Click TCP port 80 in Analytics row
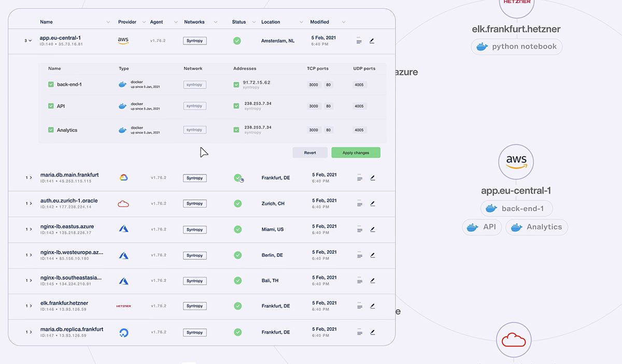The image size is (622, 364). (x=329, y=130)
